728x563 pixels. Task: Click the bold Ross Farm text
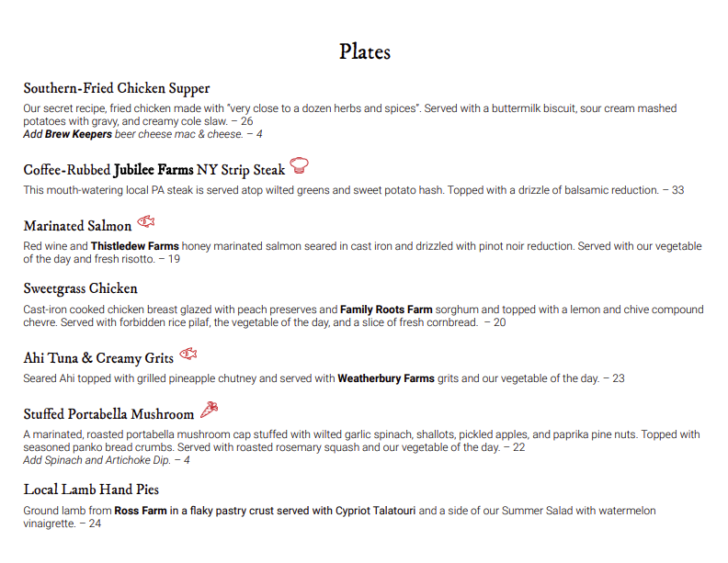[141, 511]
